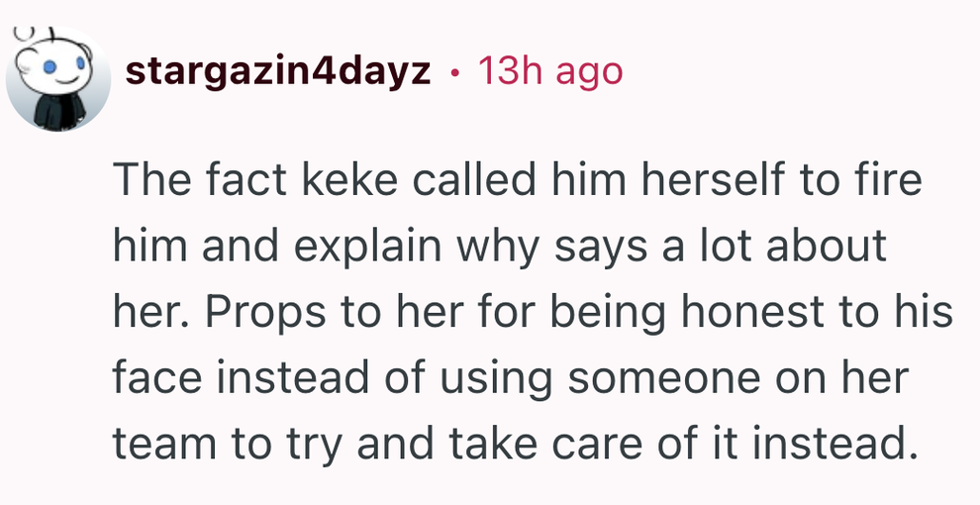Open the stargazin4dayz username profile link
Image resolution: width=980 pixels, height=505 pixels.
pyautogui.click(x=278, y=72)
